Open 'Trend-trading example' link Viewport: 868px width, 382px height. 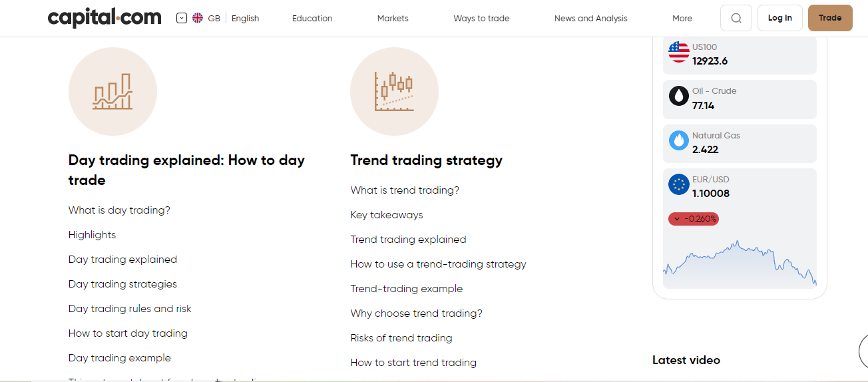407,289
